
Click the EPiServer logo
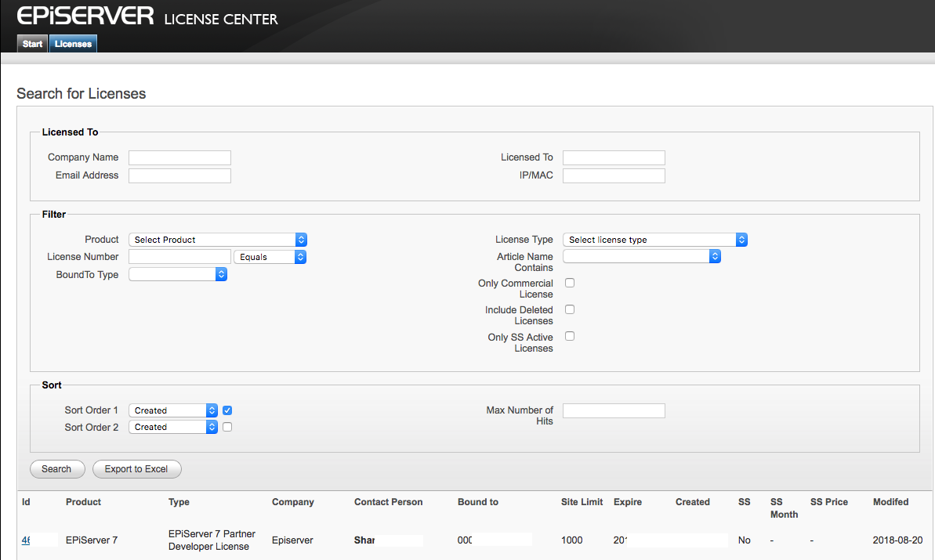(85, 16)
